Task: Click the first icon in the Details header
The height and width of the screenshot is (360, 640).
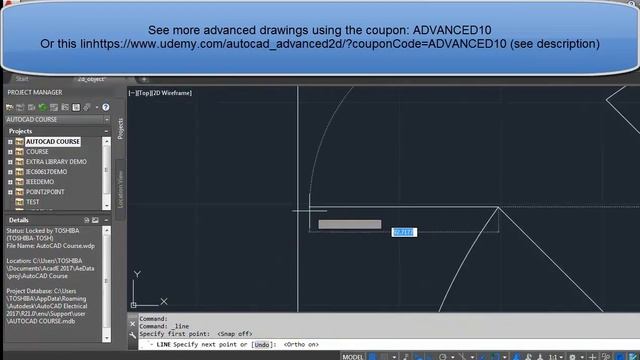Action: click(x=87, y=220)
